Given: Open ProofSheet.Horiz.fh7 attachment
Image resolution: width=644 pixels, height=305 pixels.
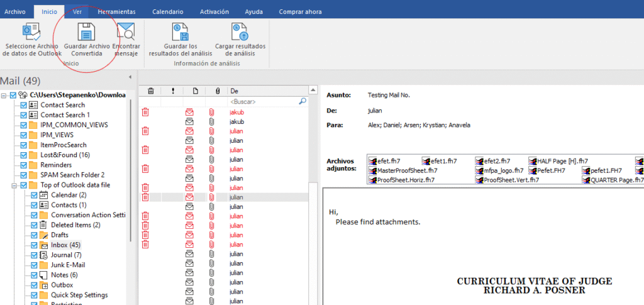Looking at the screenshot, I should click(402, 180).
